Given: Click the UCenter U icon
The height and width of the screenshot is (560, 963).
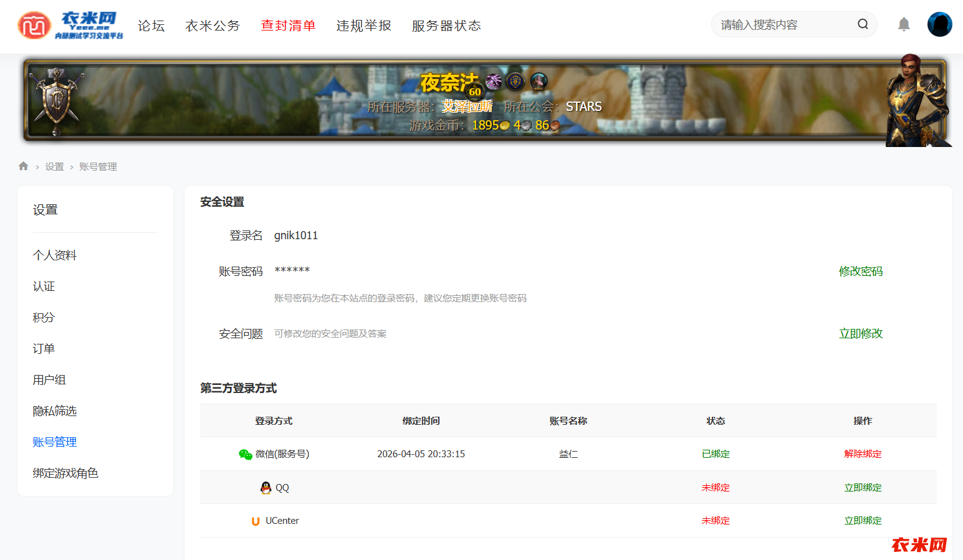Looking at the screenshot, I should coord(256,521).
